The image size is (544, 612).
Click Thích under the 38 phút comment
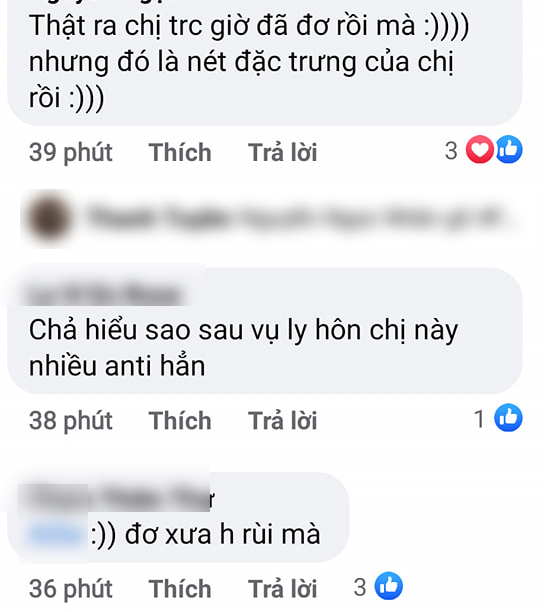(x=180, y=420)
